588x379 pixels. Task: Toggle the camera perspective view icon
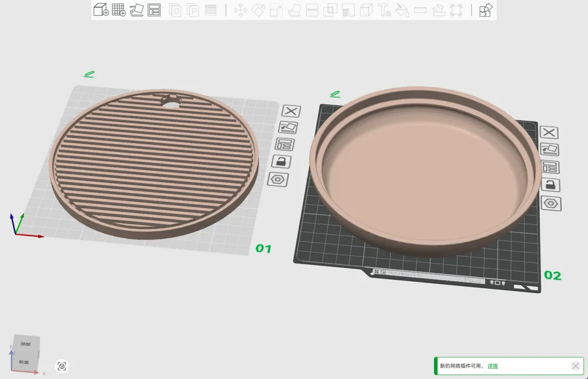pos(62,366)
